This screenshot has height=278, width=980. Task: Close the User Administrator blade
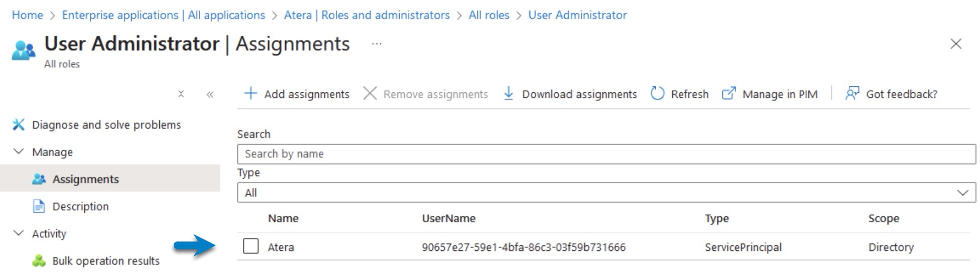(955, 44)
